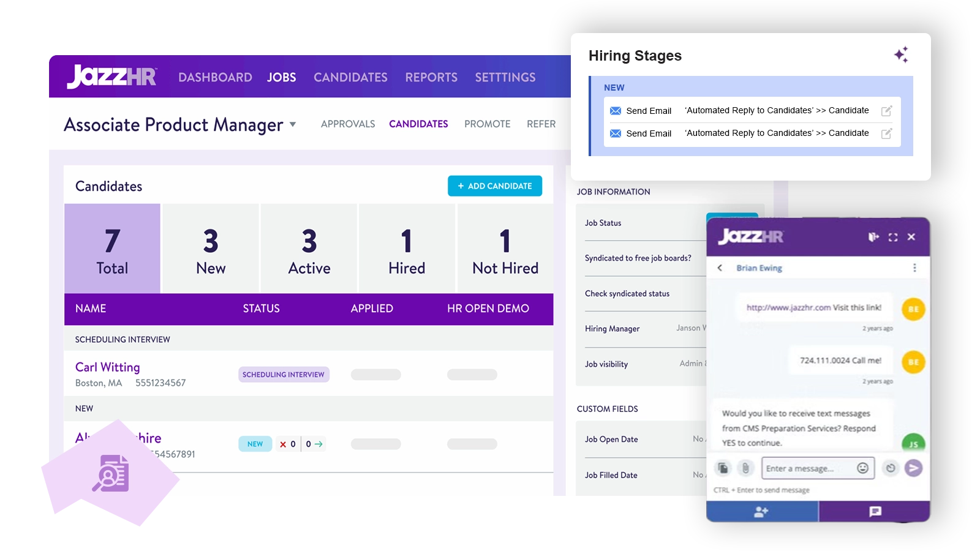
Task: Click the Enter a message input field
Action: tap(809, 468)
